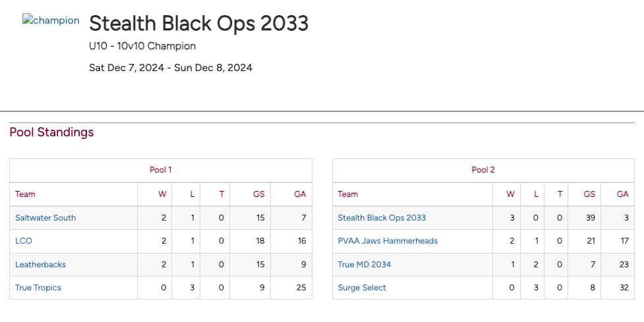The height and width of the screenshot is (322, 644).
Task: Open the Saltwater South team link
Action: [x=45, y=218]
